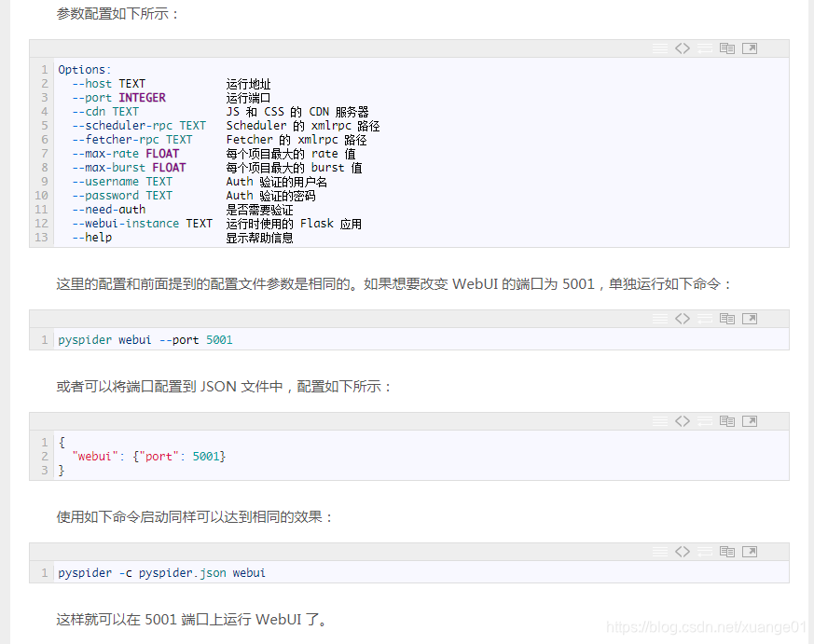Copy the pyspider webui --port 5001 command
Image resolution: width=814 pixels, height=644 pixels.
(x=726, y=319)
